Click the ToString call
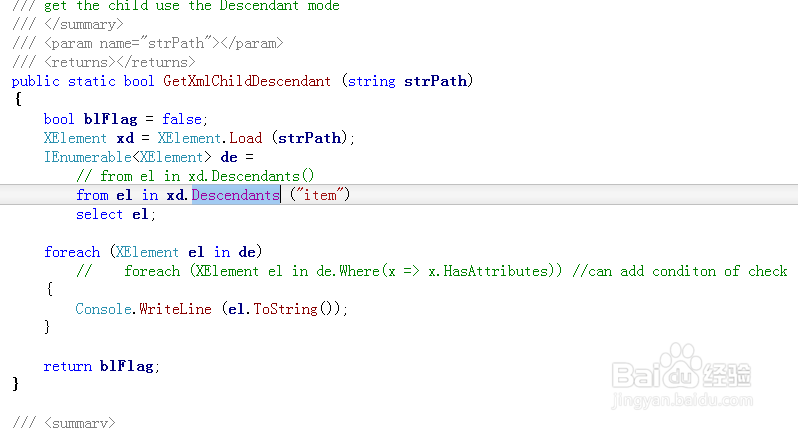Screen dimensions: 798x428 coord(285,309)
